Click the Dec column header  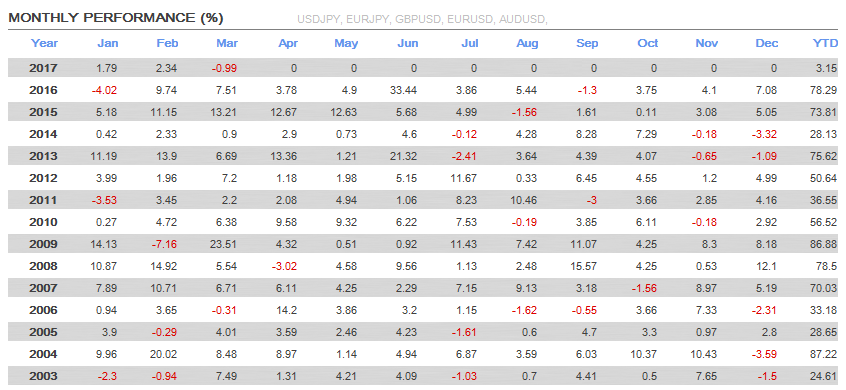click(x=767, y=44)
